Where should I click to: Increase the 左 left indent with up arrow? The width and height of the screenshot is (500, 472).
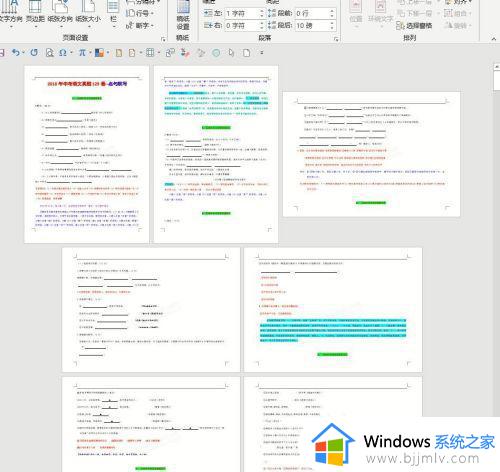pos(262,11)
